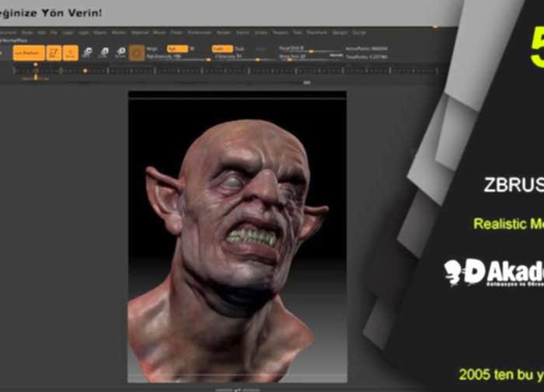Open the Transform menu
Image resolution: width=544 pixels, height=392 pixels.
tap(316, 33)
